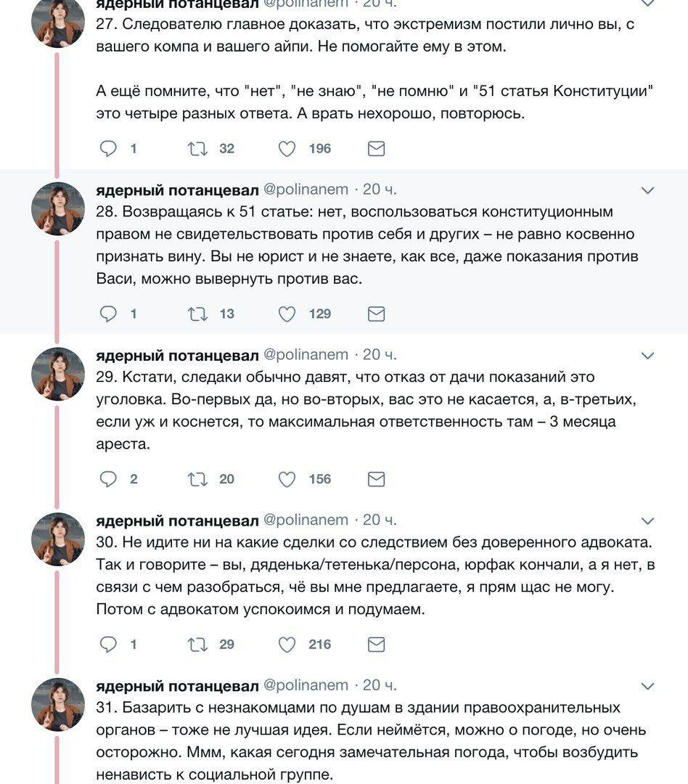Retweet tweet 28 with 13 retweets

[x=197, y=314]
